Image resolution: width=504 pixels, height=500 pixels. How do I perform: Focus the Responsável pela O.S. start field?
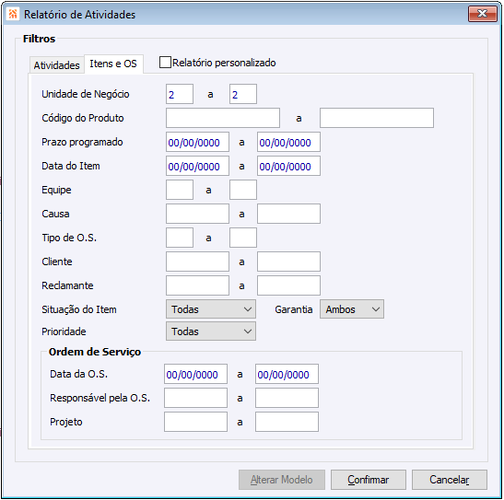point(196,398)
